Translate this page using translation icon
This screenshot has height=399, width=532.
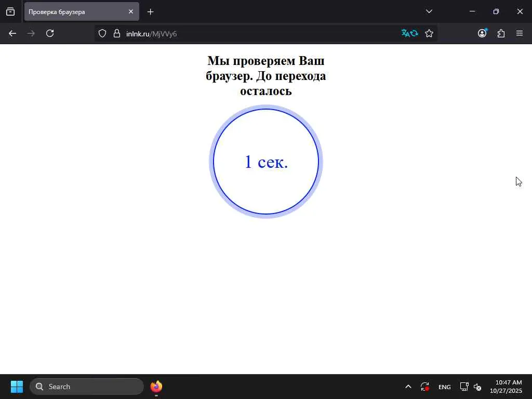pos(409,33)
